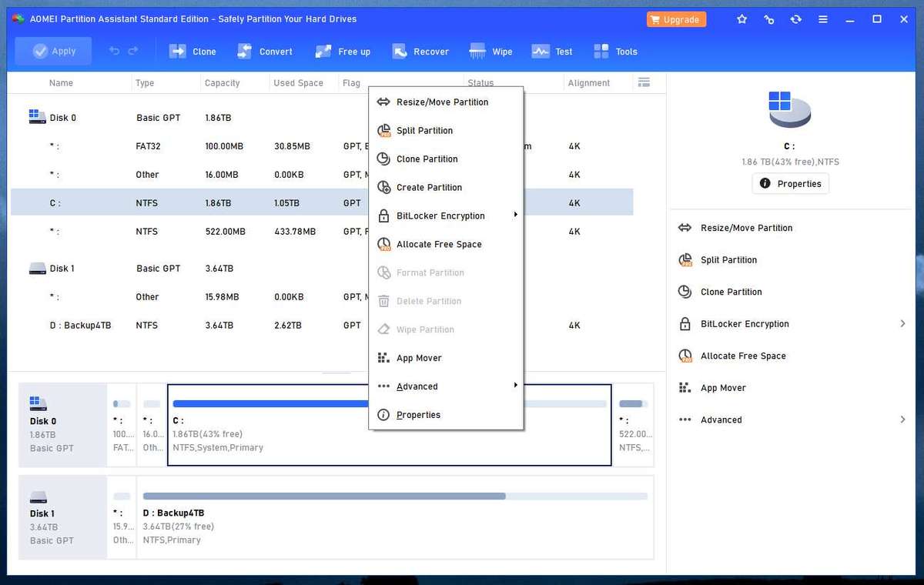Sort by the Name column header
This screenshot has height=585, width=924.
[x=61, y=83]
